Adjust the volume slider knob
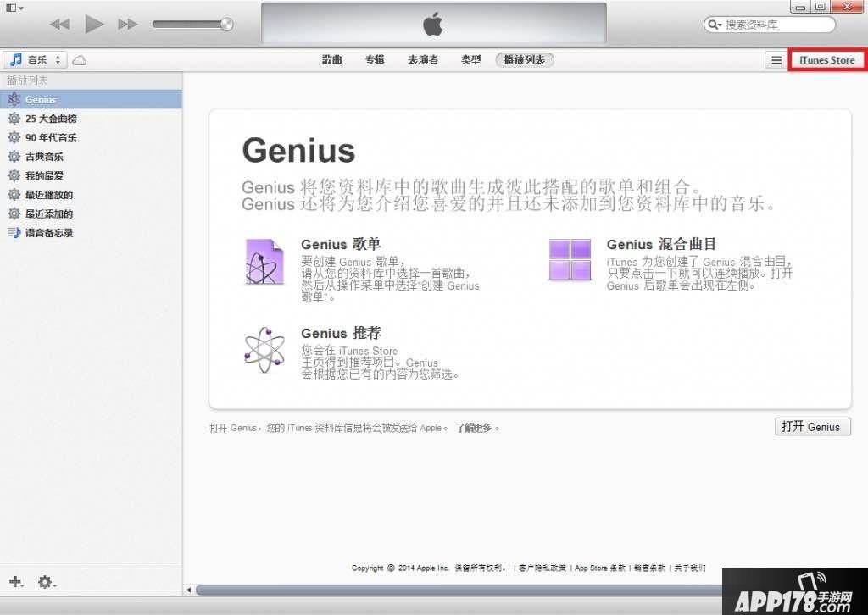868x615 pixels. pos(226,24)
